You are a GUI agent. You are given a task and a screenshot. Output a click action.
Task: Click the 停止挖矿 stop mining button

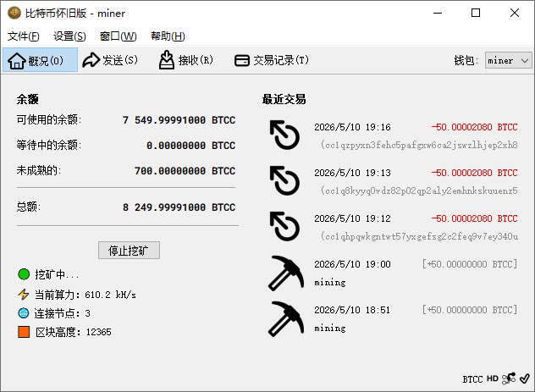coord(129,251)
